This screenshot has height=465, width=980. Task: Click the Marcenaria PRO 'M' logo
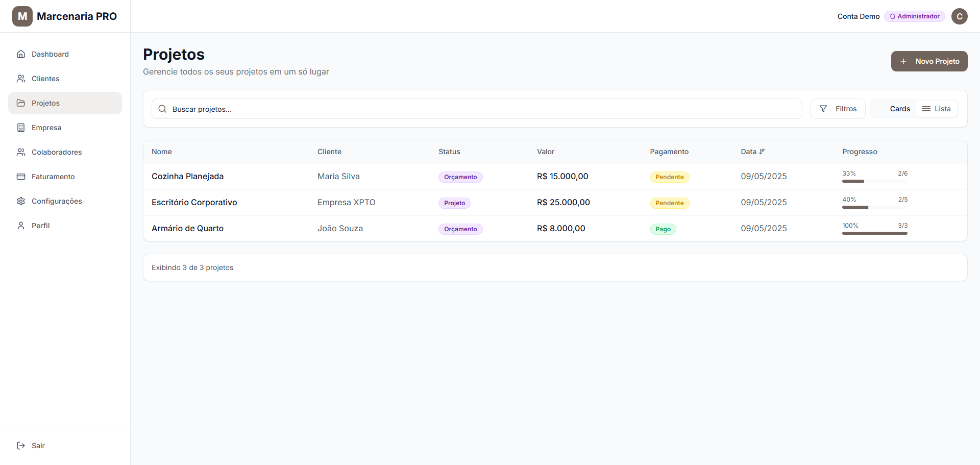pyautogui.click(x=22, y=16)
